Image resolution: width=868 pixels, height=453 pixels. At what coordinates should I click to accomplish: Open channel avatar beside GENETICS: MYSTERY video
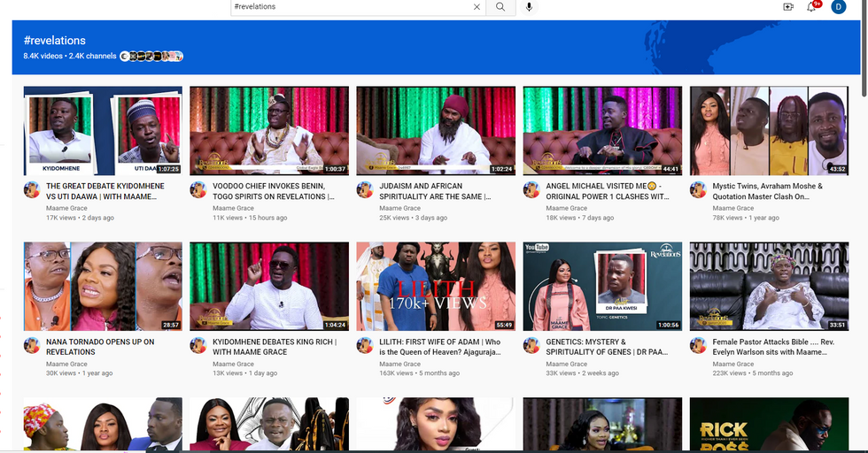531,346
